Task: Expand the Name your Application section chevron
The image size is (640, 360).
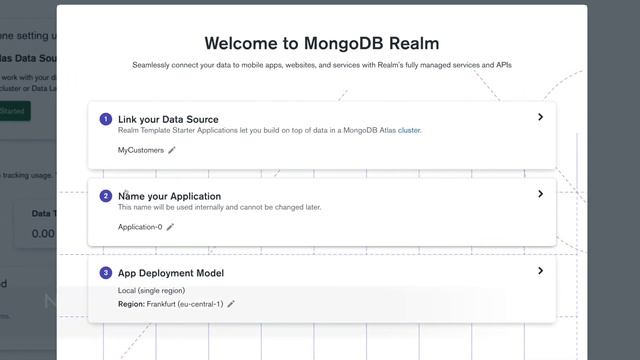Action: 540,194
